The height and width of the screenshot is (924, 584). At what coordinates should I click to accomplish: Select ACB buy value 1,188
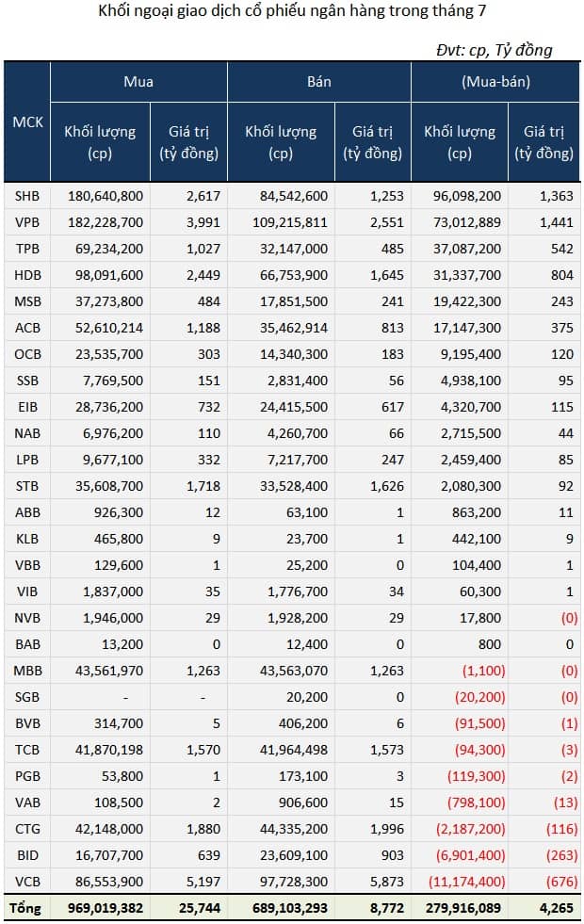point(203,328)
